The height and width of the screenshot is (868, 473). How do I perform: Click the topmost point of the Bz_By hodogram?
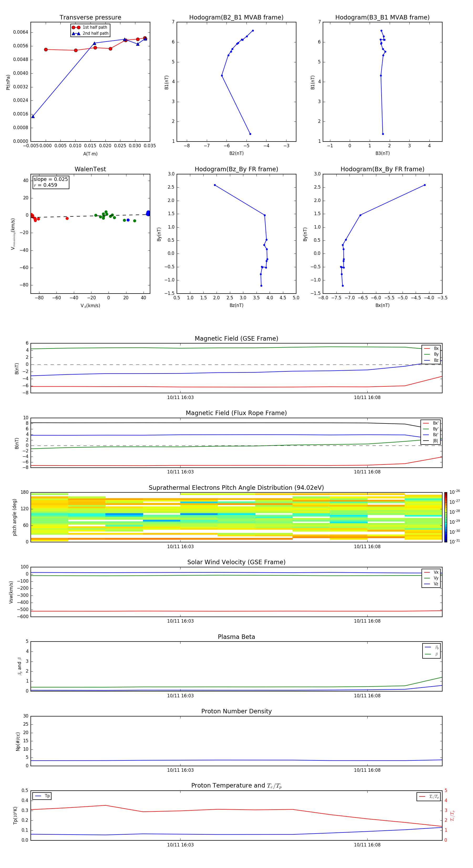215,185
